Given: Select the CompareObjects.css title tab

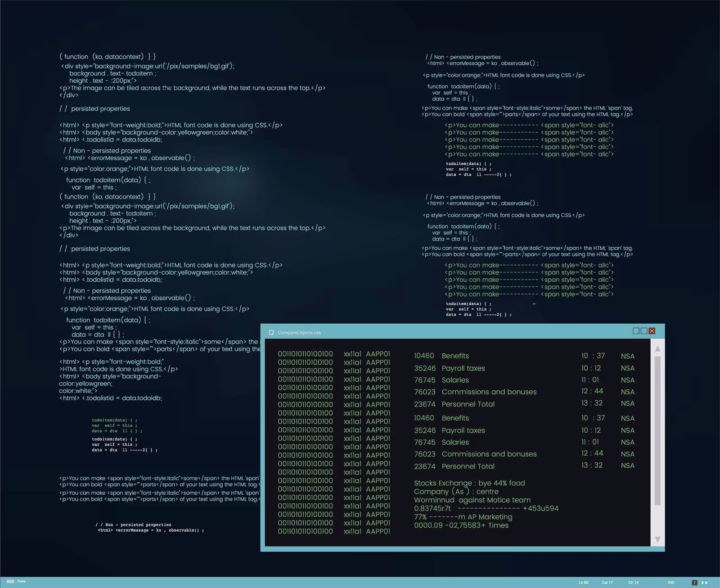Looking at the screenshot, I should [300, 332].
